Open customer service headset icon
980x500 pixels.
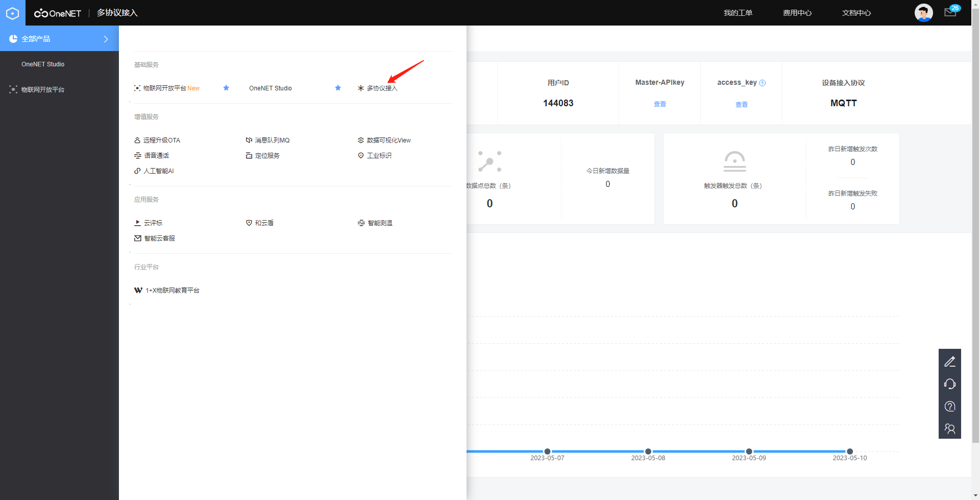pyautogui.click(x=950, y=384)
